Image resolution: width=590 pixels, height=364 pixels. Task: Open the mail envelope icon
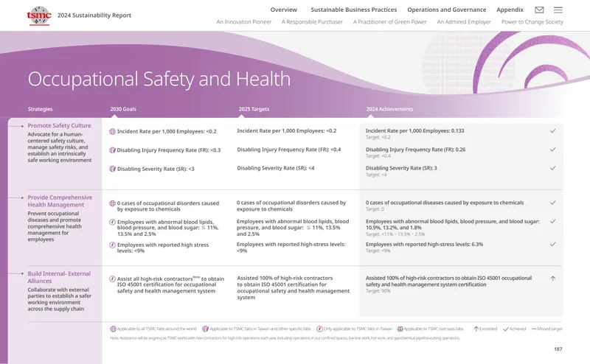(539, 10)
